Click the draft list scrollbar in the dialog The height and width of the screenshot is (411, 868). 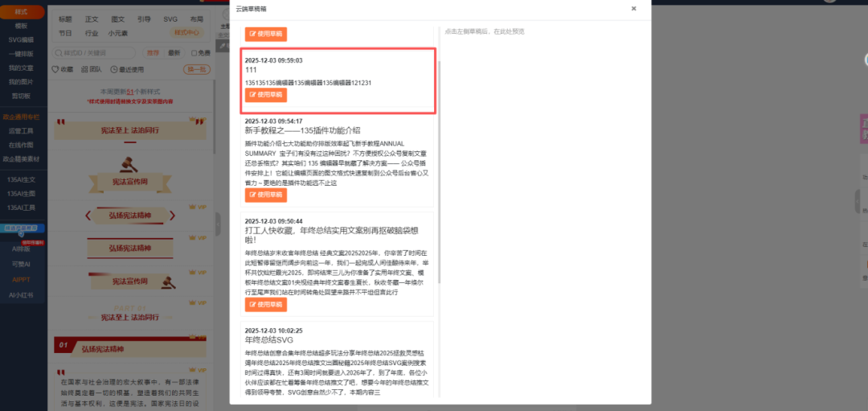click(x=439, y=171)
